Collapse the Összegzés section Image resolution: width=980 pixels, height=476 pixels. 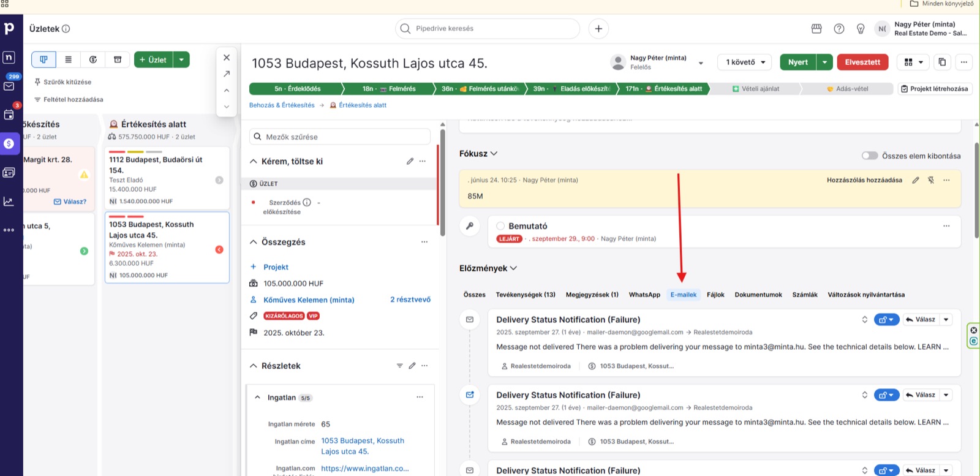(254, 242)
